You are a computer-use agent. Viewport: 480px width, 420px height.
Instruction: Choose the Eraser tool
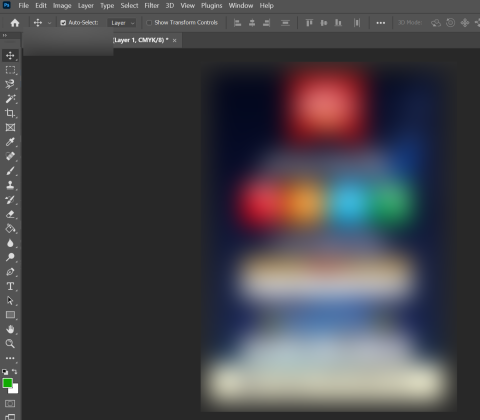click(10, 214)
